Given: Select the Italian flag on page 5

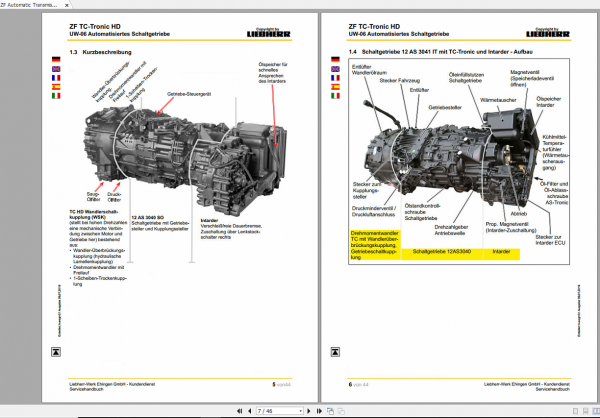Looking at the screenshot, I should [x=56, y=96].
